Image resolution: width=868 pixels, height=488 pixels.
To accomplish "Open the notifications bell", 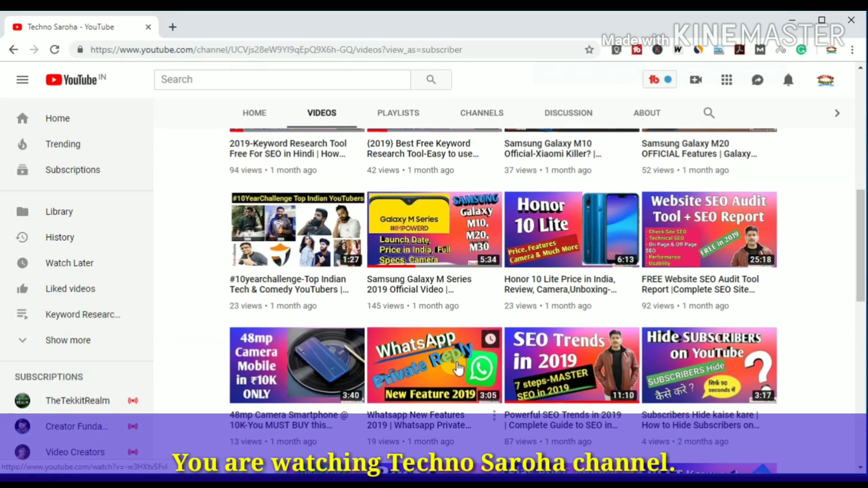I will pyautogui.click(x=788, y=80).
